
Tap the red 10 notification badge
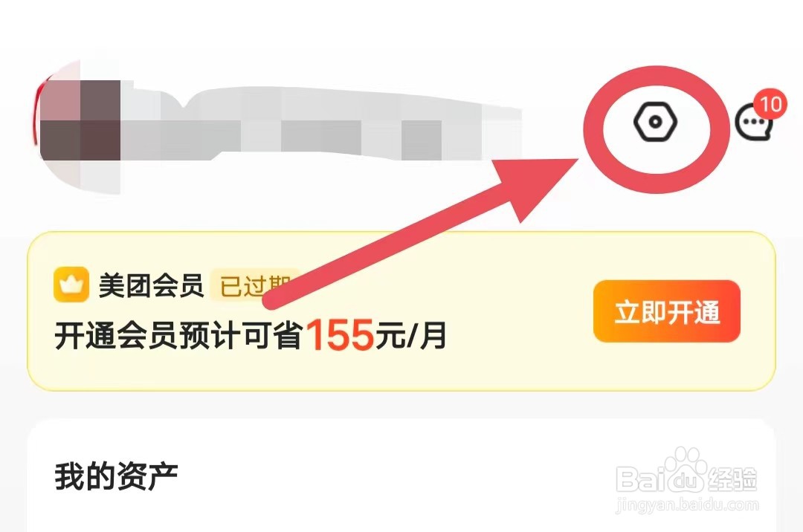[x=770, y=104]
